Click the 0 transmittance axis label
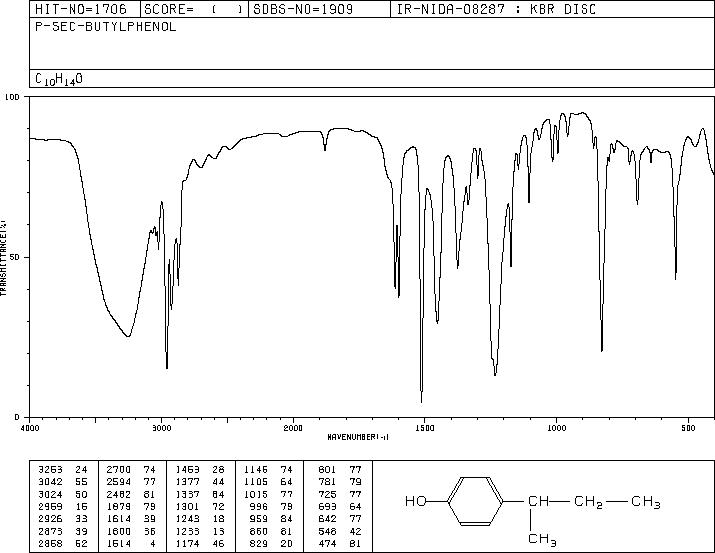Image resolution: width=715 pixels, height=553 pixels. coord(17,417)
